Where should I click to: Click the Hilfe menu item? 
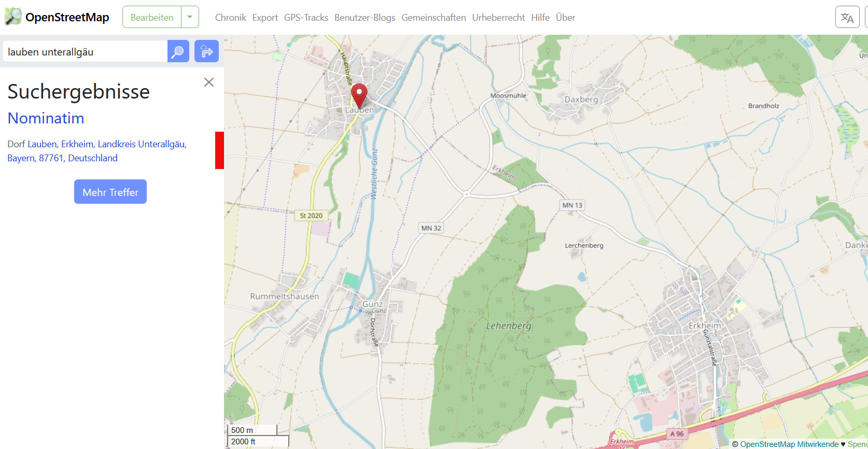click(x=540, y=18)
